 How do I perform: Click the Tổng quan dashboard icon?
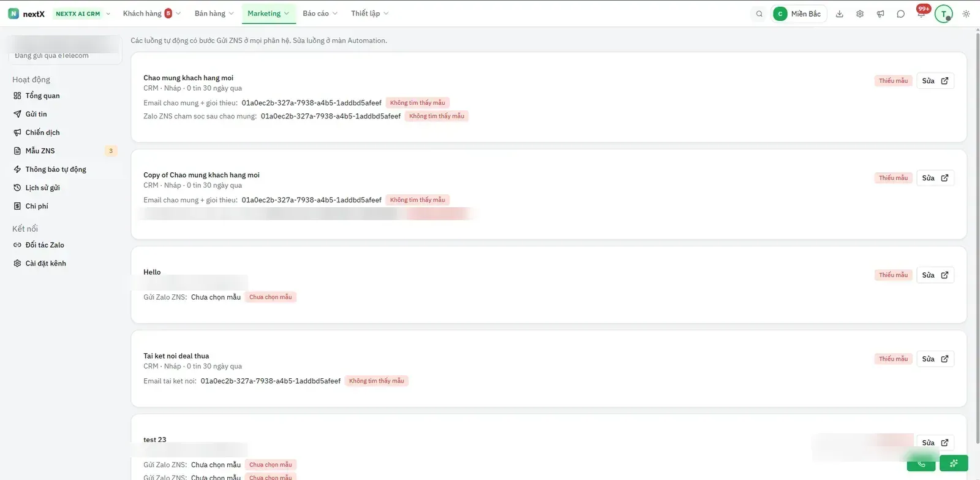[x=17, y=96]
